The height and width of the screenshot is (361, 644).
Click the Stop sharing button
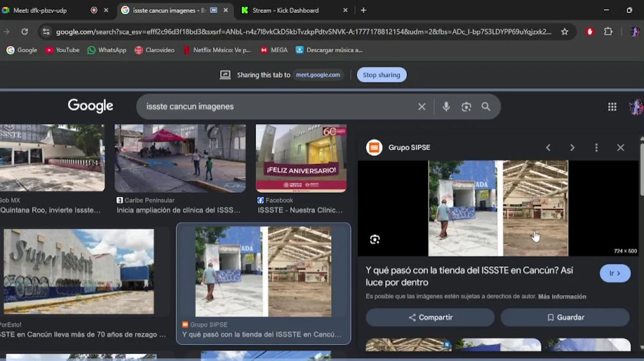382,75
